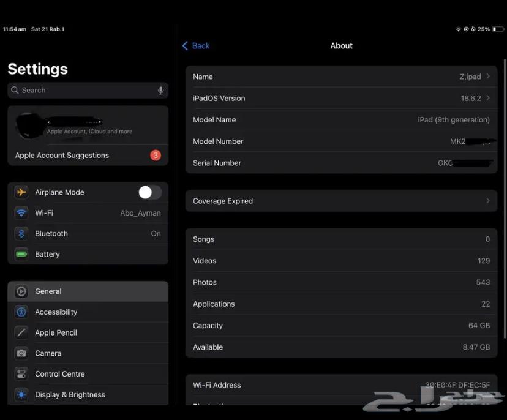This screenshot has height=420, width=507.
Task: Open Display & Brightness settings
Action: [70, 395]
